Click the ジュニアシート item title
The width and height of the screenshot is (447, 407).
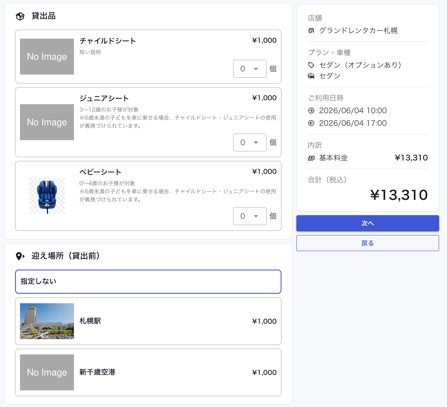click(104, 98)
